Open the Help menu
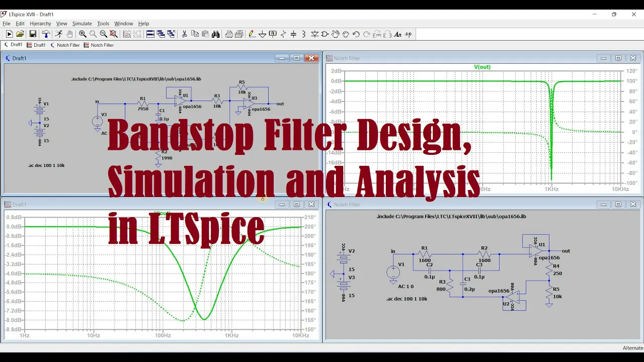644x362 pixels. [144, 24]
